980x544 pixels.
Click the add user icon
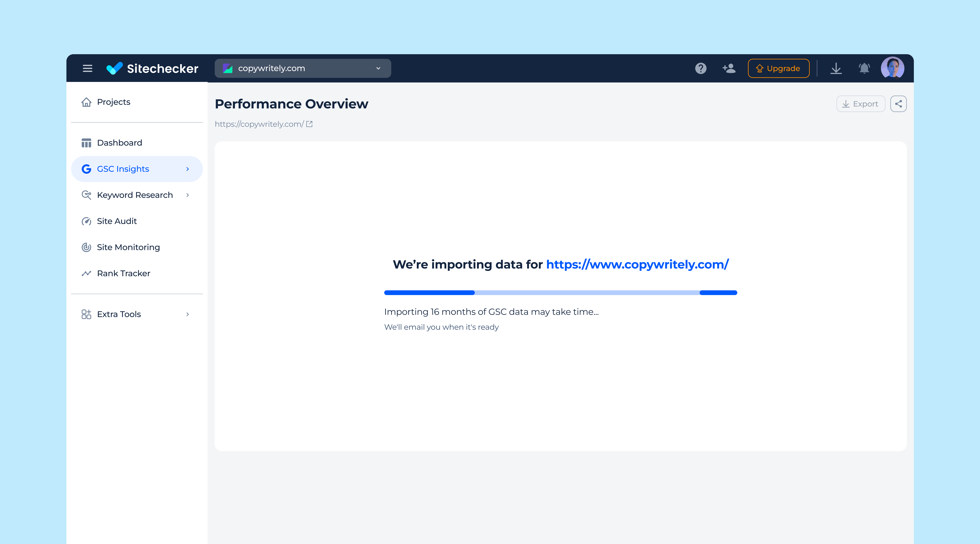click(x=729, y=69)
